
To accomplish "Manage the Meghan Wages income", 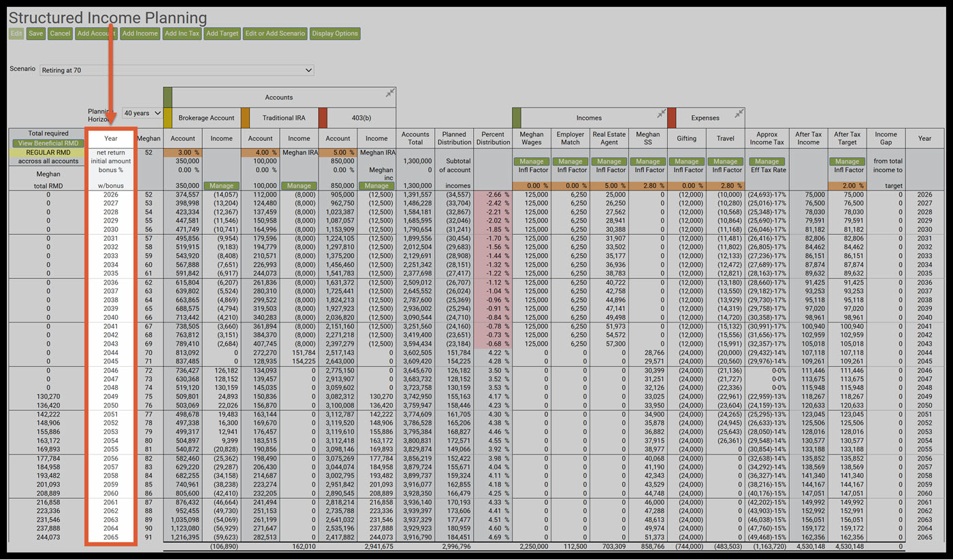I will [x=531, y=161].
